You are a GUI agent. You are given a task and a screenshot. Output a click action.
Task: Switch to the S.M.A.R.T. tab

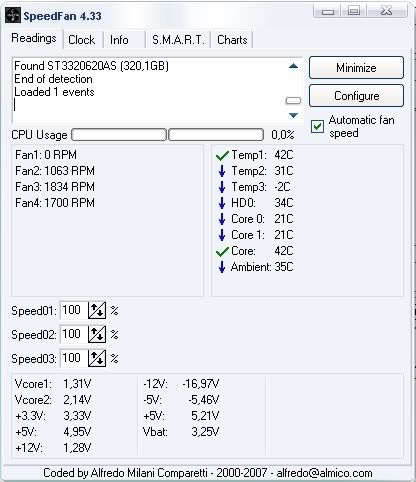(x=178, y=40)
